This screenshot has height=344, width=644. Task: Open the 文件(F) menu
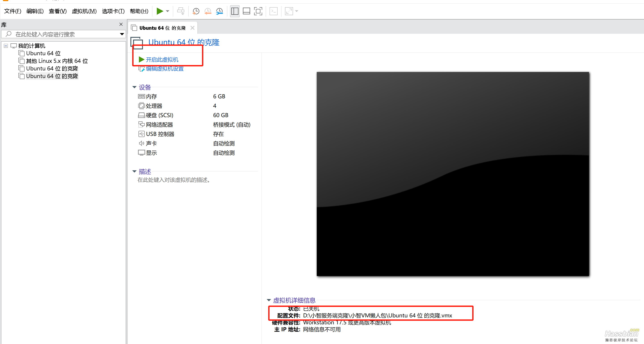click(x=13, y=11)
